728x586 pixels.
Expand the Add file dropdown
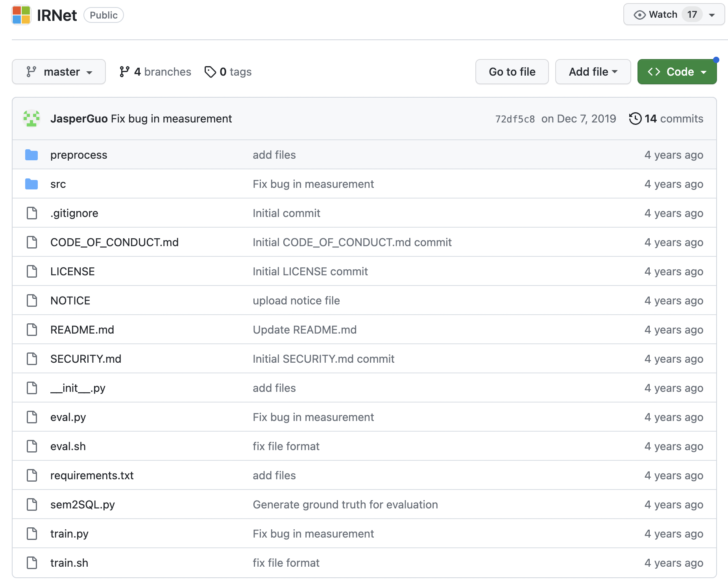coord(593,72)
